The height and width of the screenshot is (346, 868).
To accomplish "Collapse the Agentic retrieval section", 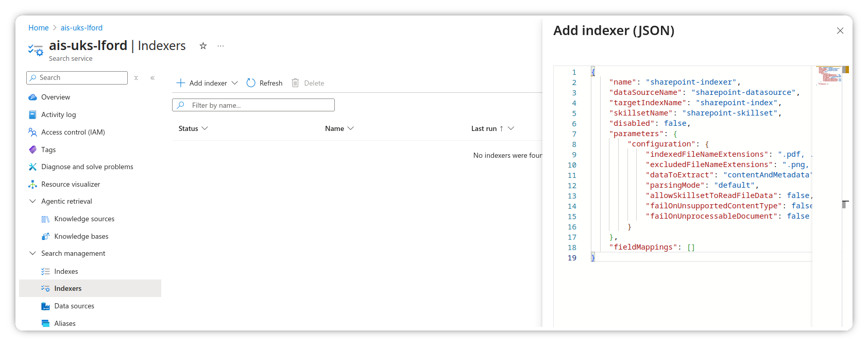I will 32,201.
